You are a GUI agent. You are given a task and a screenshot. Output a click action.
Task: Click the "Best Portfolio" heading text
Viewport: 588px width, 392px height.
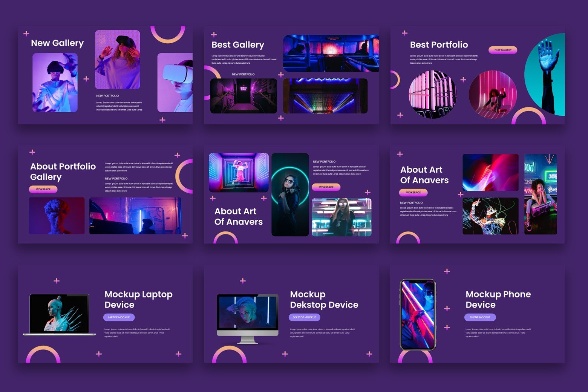439,45
